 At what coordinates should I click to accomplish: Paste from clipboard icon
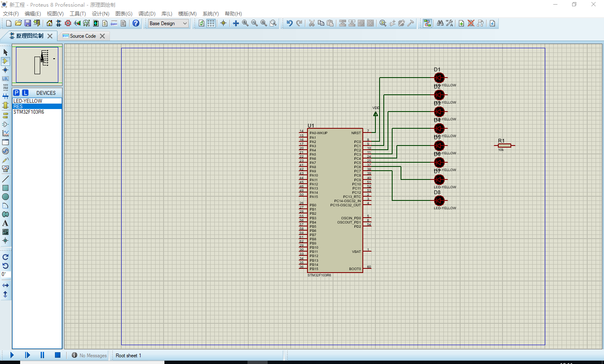point(330,23)
